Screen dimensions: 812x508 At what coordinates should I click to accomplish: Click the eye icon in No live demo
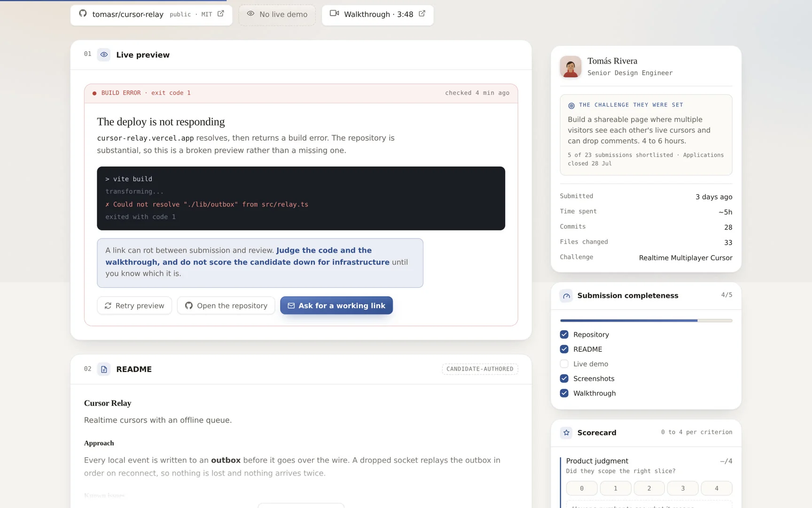251,14
